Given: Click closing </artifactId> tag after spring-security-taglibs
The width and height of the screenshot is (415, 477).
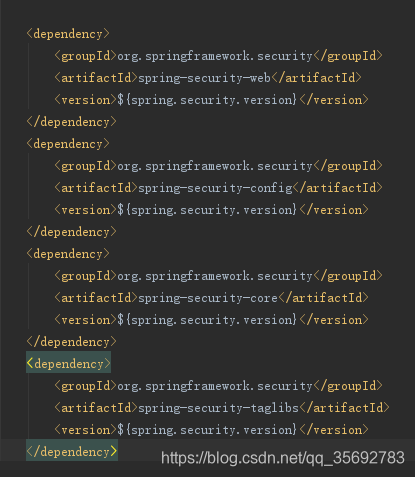Looking at the screenshot, I should [344, 408].
